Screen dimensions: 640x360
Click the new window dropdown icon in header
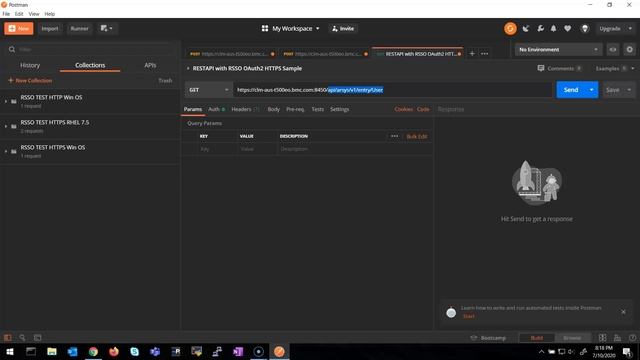(x=107, y=29)
